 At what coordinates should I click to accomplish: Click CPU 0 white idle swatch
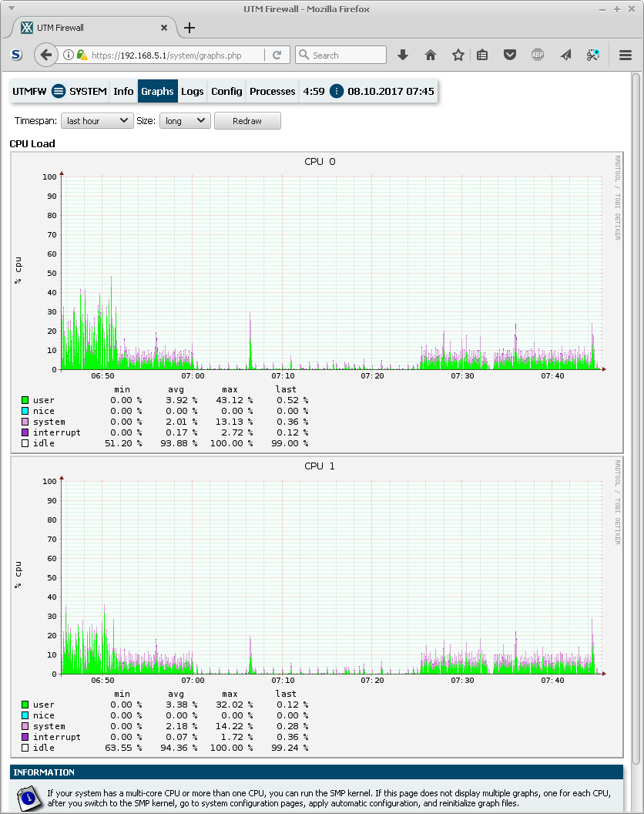click(25, 442)
